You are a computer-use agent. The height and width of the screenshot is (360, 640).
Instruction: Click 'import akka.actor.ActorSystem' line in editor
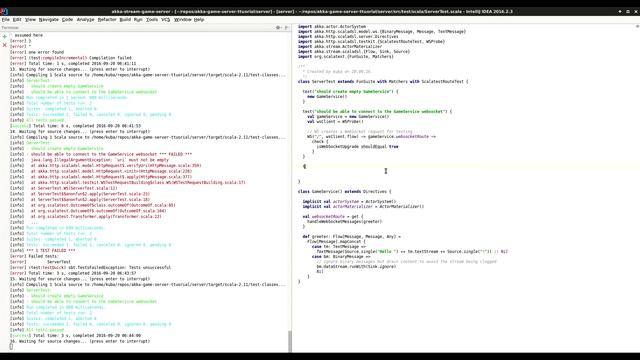pyautogui.click(x=331, y=26)
